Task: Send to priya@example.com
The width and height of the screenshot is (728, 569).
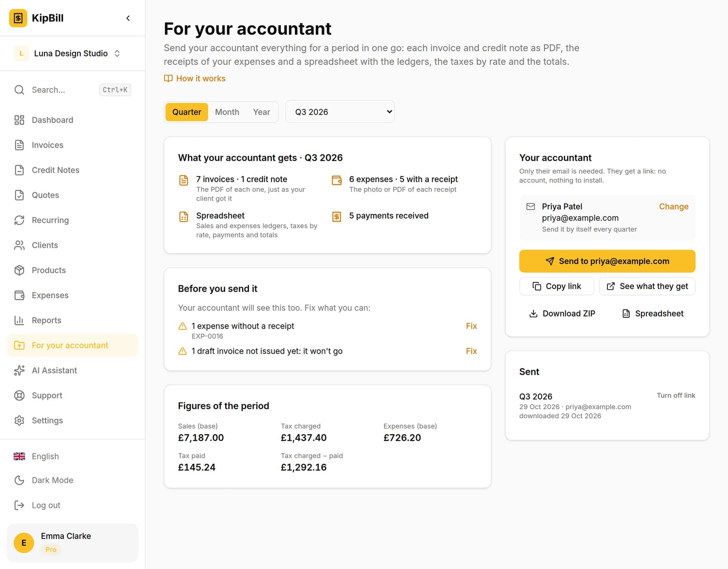Action: coord(607,261)
